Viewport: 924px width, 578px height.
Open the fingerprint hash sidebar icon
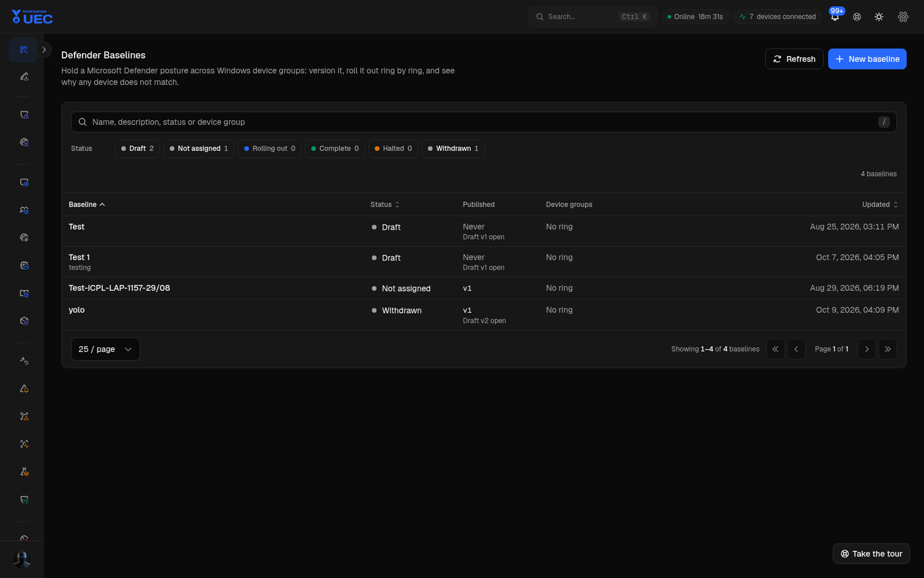click(24, 238)
